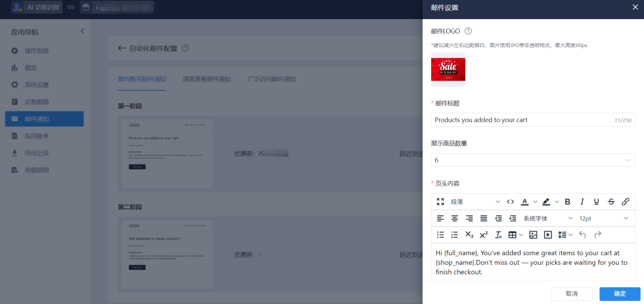Screen dimensions: 644x304
Task: Increase indent icon
Action: (513, 219)
